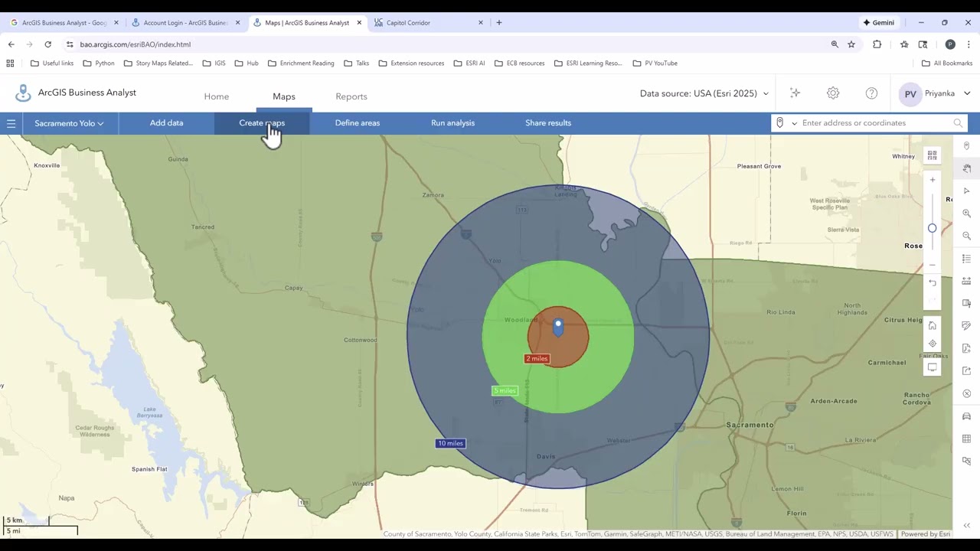Click the search magnifier in address box
Image resolution: width=980 pixels, height=551 pixels.
pos(958,123)
